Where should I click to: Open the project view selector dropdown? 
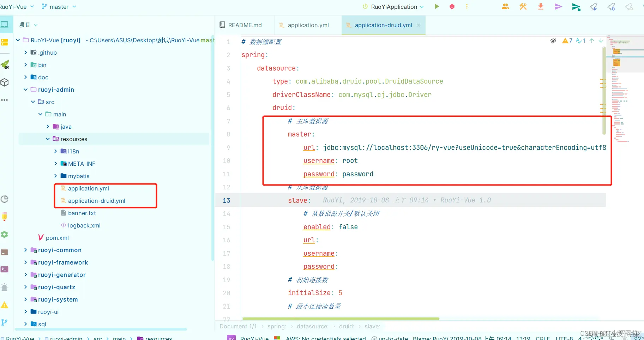pyautogui.click(x=28, y=25)
